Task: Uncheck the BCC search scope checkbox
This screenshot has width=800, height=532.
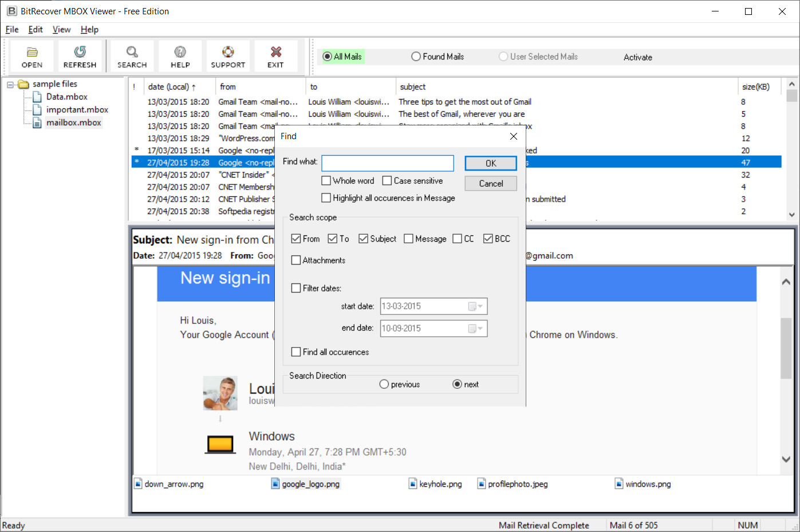Action: coord(488,239)
